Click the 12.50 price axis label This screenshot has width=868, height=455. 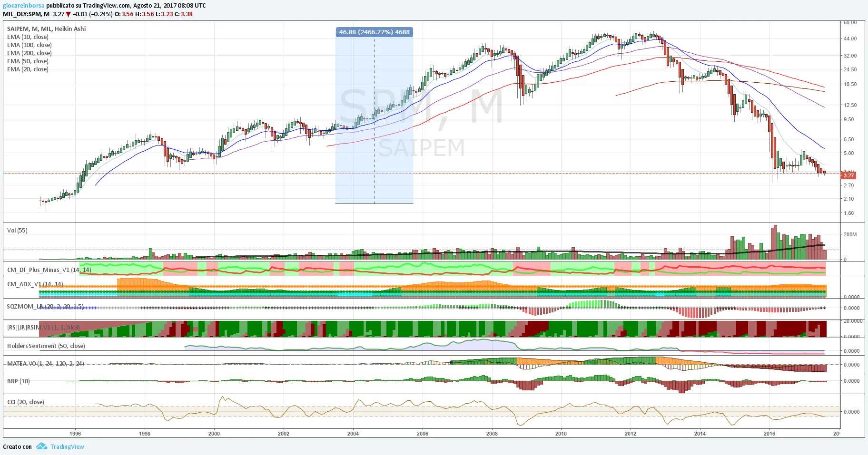[x=850, y=105]
